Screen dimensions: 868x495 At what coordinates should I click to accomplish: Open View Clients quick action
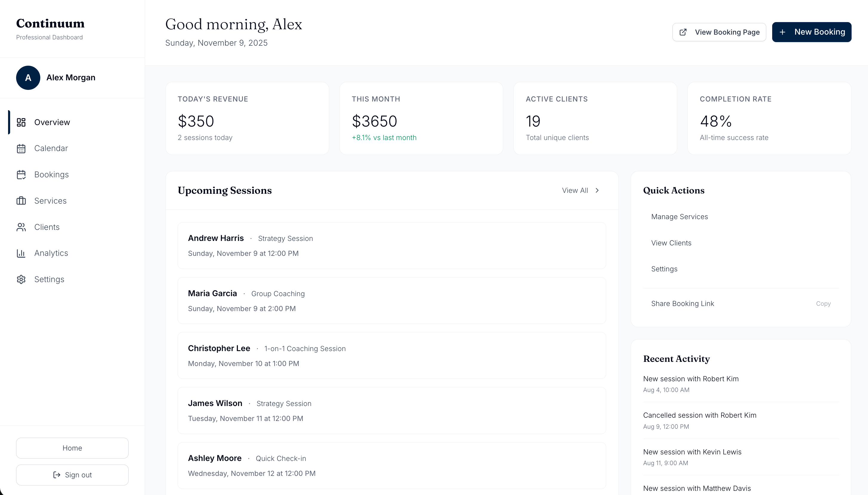coord(671,243)
